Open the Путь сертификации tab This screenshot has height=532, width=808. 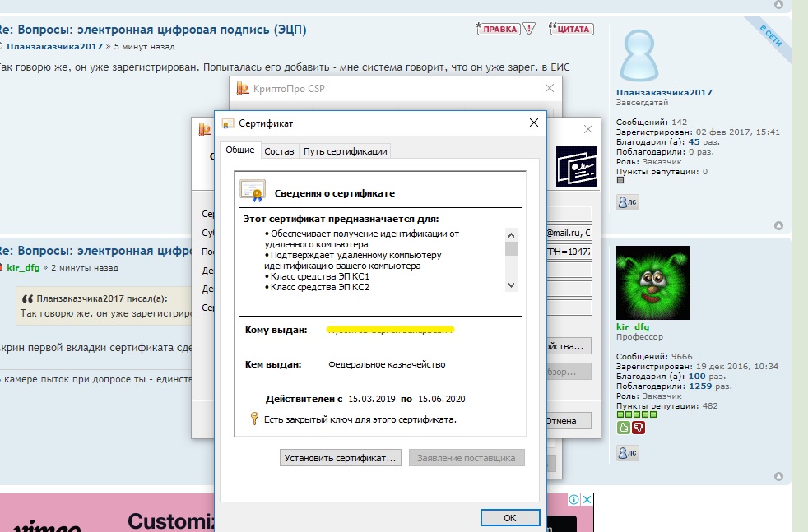[x=345, y=151]
